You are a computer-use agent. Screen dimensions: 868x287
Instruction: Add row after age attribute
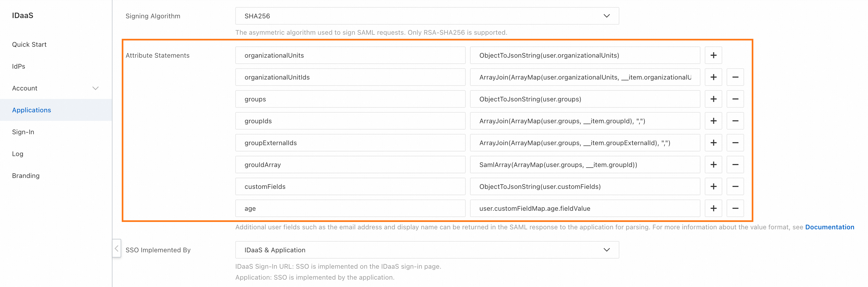pyautogui.click(x=713, y=209)
